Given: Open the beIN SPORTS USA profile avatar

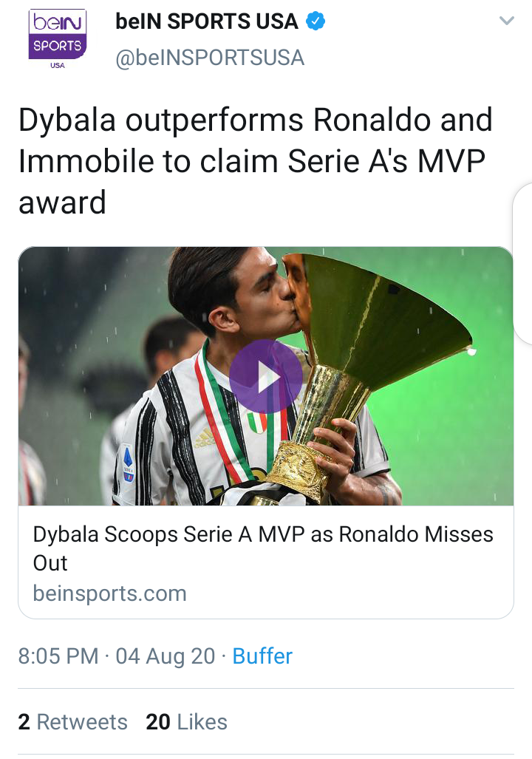Looking at the screenshot, I should point(58,39).
